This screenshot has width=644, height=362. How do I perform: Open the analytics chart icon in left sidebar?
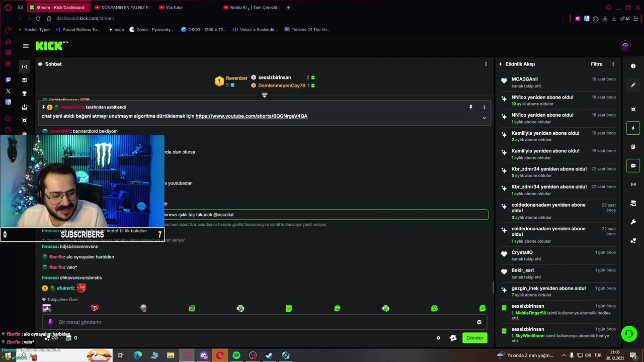pos(24,80)
